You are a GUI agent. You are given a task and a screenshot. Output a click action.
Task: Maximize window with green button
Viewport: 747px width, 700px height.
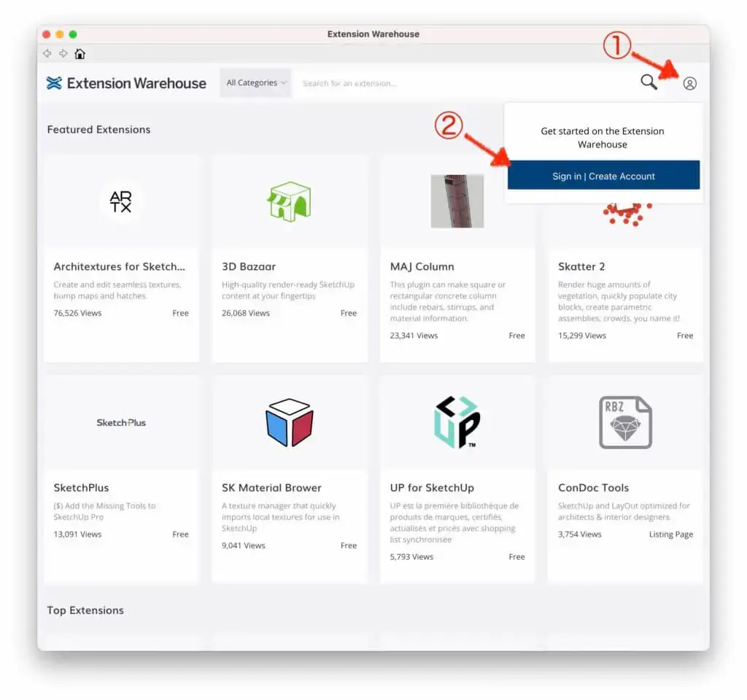(x=73, y=34)
